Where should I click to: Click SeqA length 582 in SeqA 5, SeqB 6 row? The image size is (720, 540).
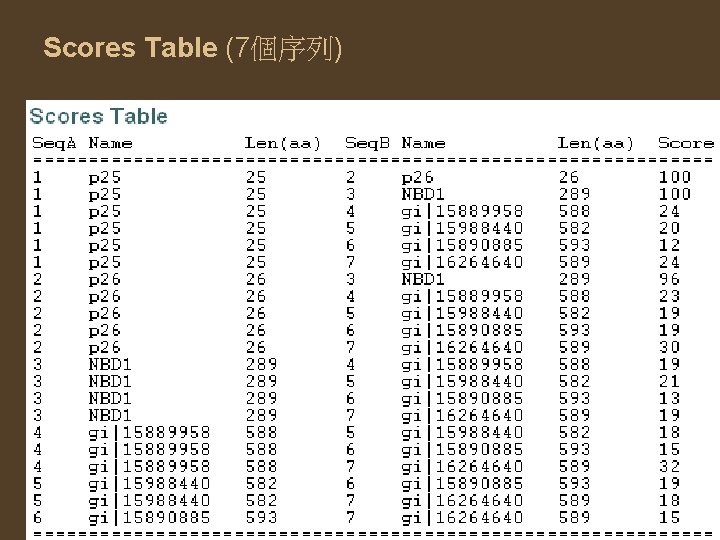pyautogui.click(x=261, y=483)
